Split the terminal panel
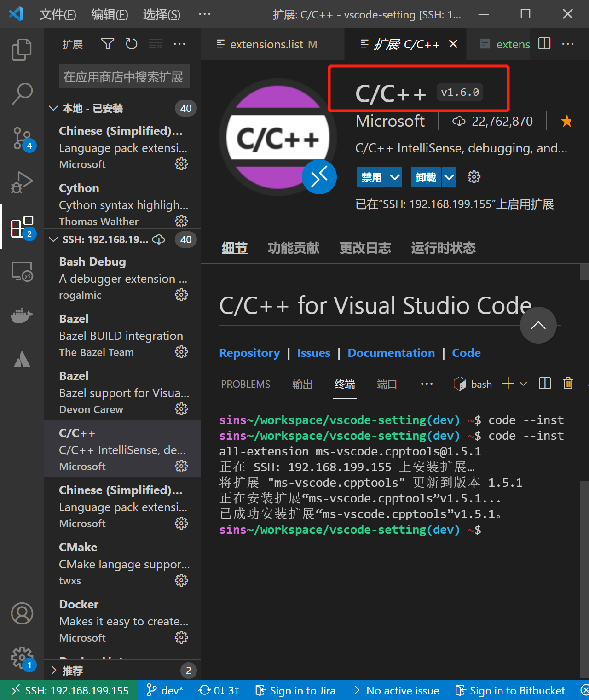 (544, 383)
